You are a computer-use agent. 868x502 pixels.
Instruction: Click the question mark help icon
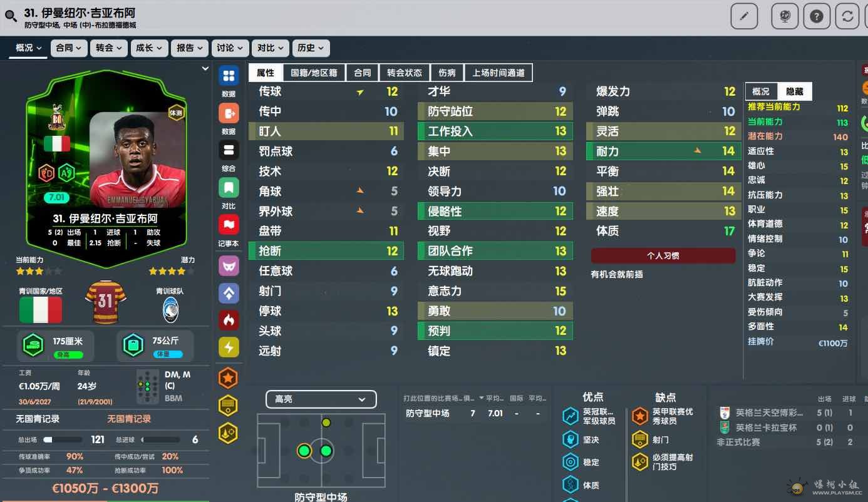point(816,16)
